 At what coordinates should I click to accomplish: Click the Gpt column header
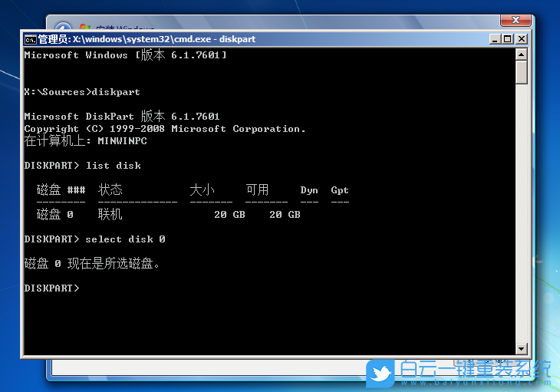pyautogui.click(x=340, y=190)
